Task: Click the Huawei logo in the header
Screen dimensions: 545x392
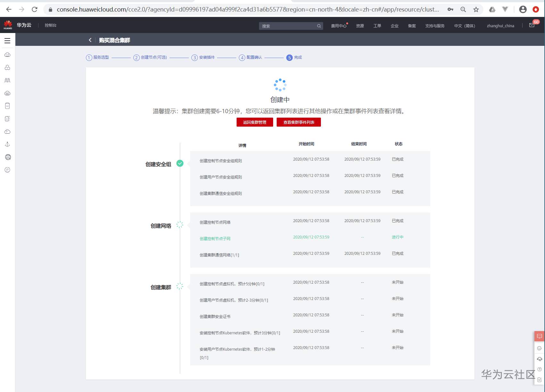Action: coord(8,25)
